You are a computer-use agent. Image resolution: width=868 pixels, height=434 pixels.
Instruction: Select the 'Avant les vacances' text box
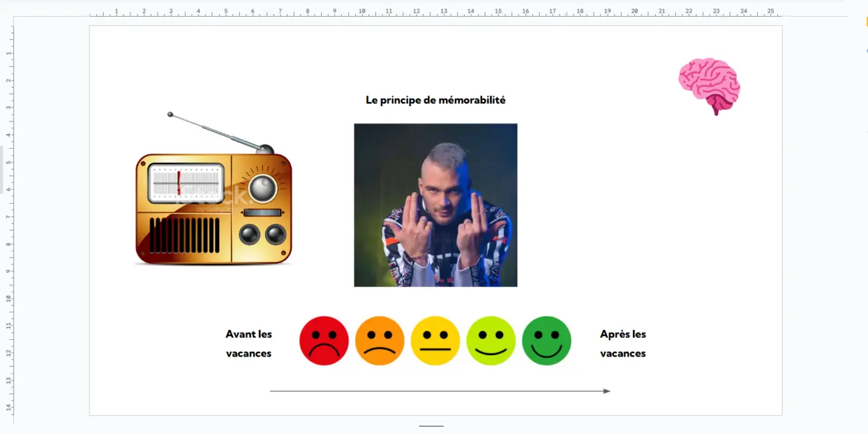[248, 343]
